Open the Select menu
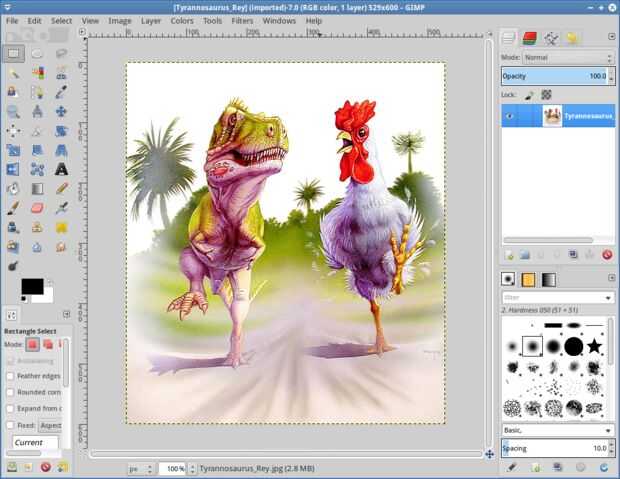The image size is (620, 479). (61, 21)
